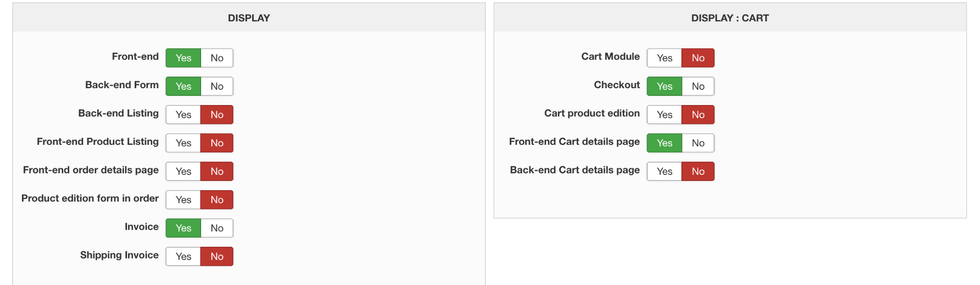This screenshot has height=285, width=980.
Task: Select Yes for Front-end display
Action: click(x=183, y=58)
